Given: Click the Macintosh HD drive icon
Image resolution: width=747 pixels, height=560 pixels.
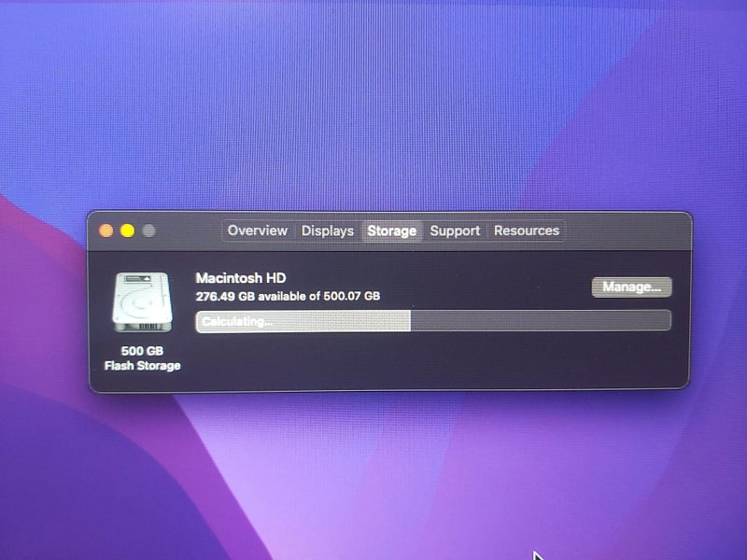Looking at the screenshot, I should (x=142, y=301).
